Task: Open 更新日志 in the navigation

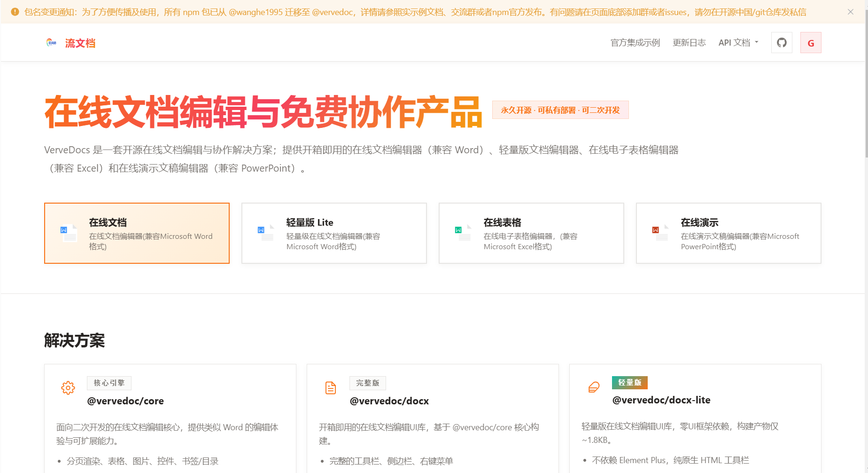Action: click(689, 43)
